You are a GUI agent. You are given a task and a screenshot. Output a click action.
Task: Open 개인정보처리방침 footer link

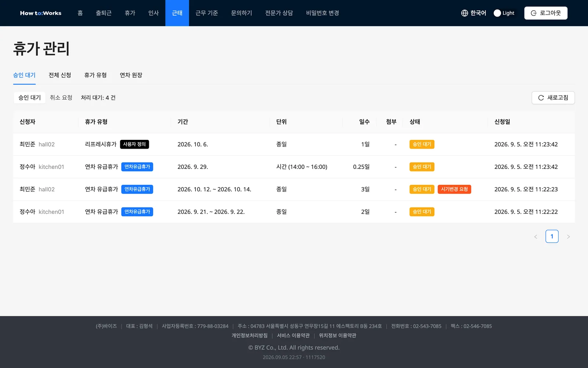pyautogui.click(x=250, y=335)
